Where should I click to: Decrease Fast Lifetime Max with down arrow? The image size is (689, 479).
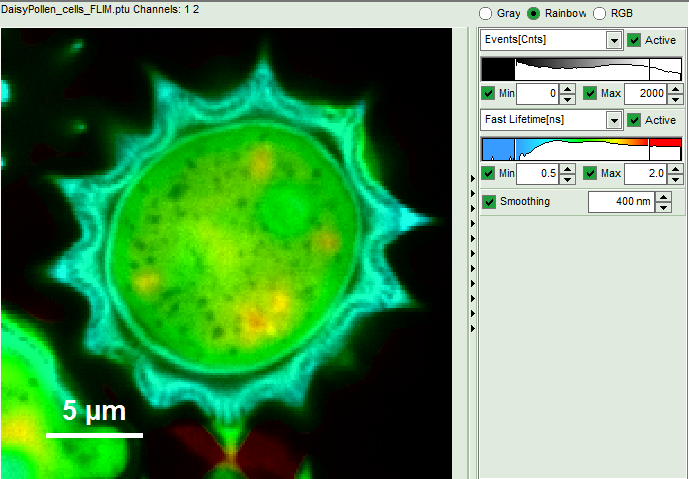(x=674, y=179)
